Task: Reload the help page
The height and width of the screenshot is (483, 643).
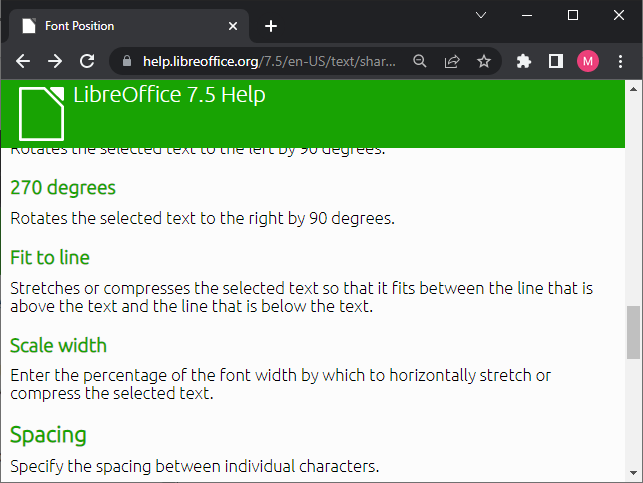Action: click(x=87, y=62)
